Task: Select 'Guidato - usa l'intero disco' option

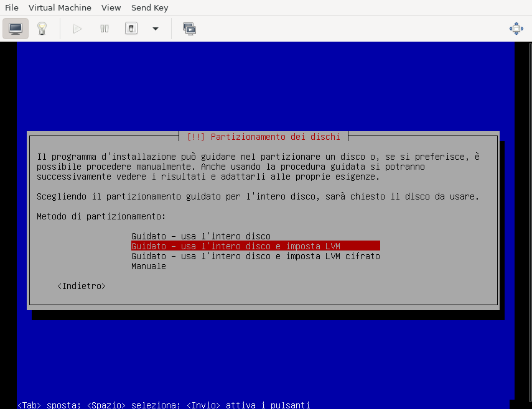Action: [201, 236]
